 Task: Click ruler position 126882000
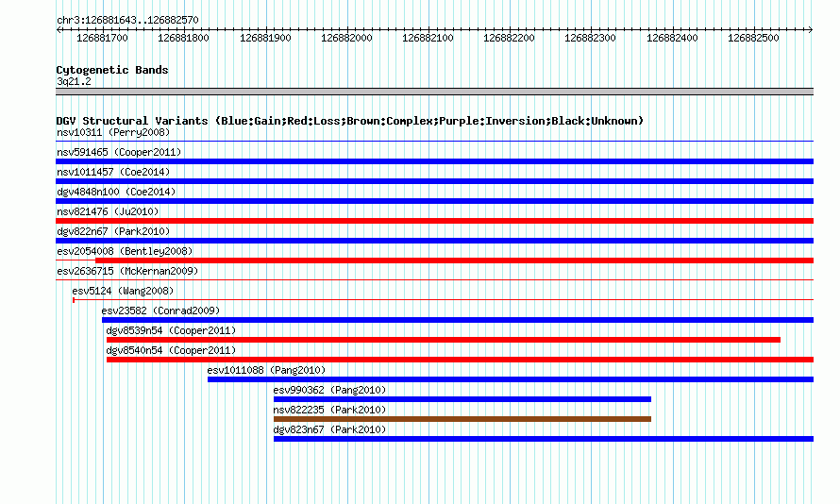346,38
